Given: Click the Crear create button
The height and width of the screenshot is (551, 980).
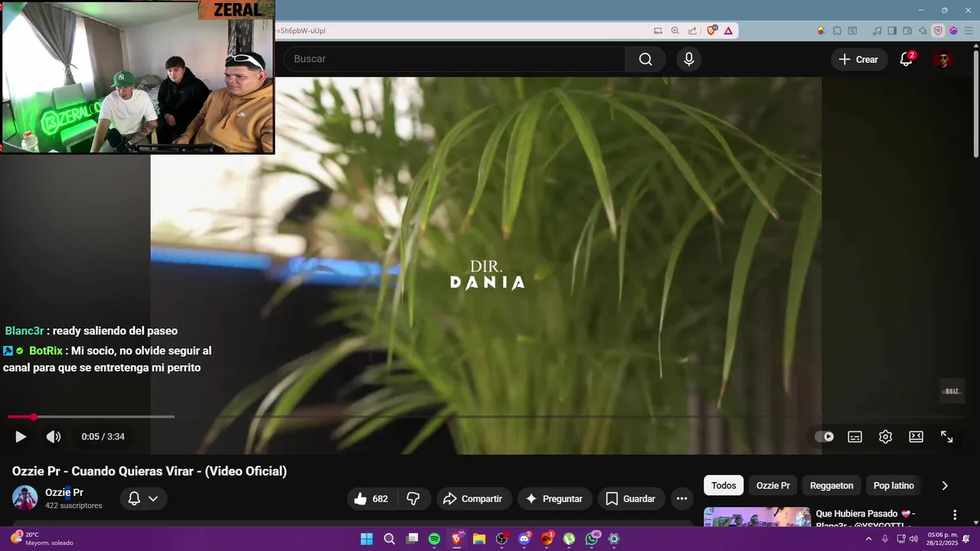Looking at the screenshot, I should pyautogui.click(x=858, y=59).
